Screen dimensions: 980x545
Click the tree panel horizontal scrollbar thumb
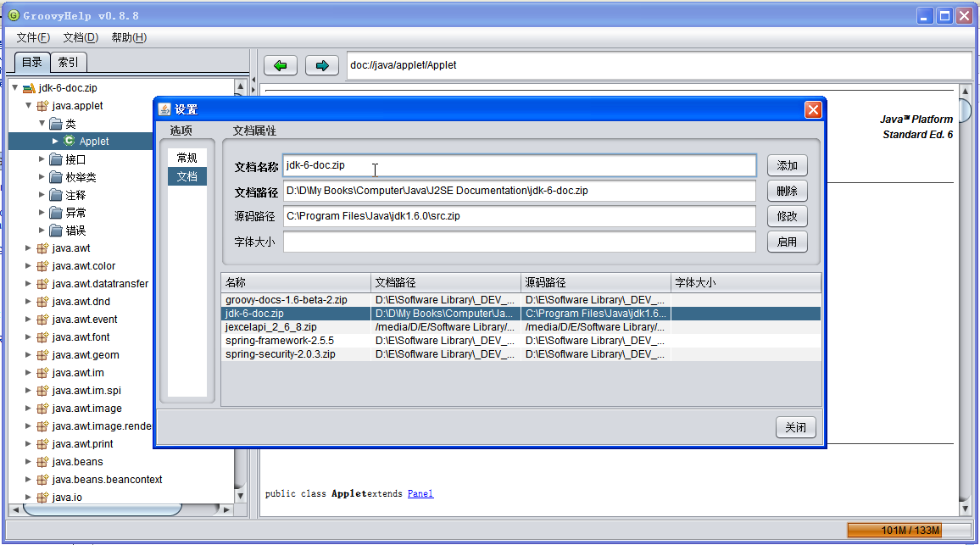coord(102,510)
